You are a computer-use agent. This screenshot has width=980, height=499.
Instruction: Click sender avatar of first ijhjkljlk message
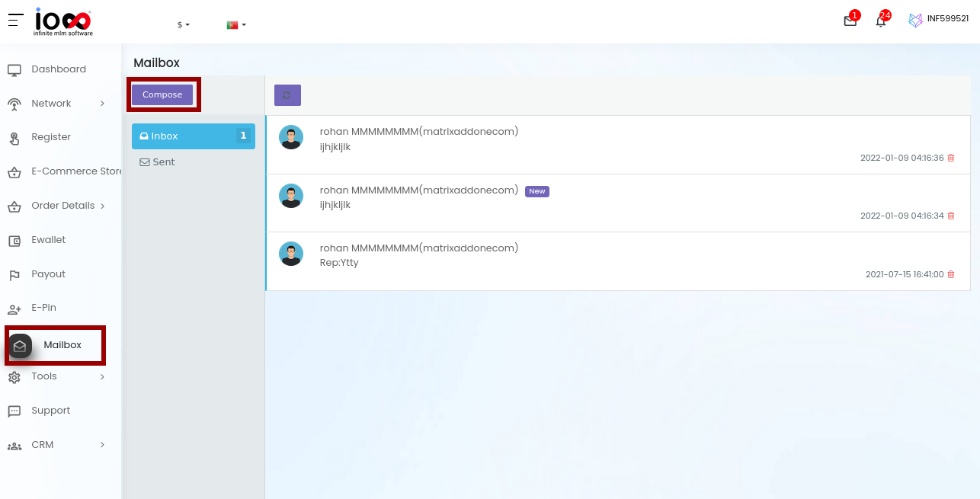(x=291, y=137)
